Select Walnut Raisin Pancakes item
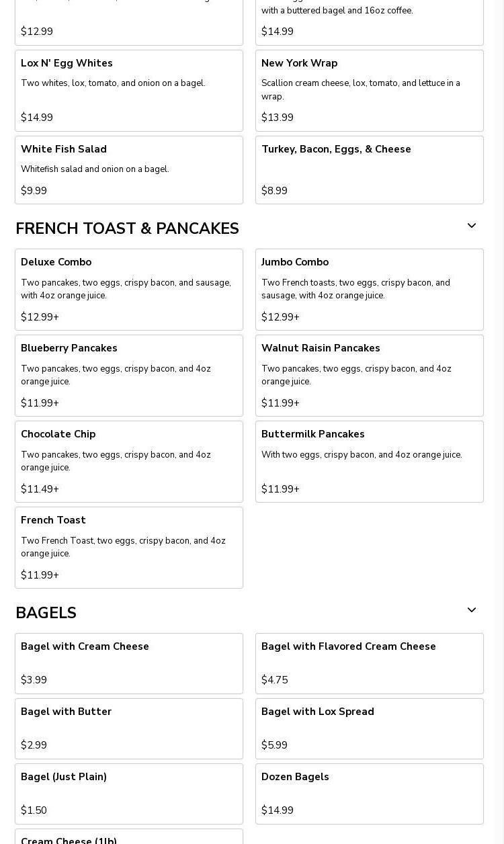The width and height of the screenshot is (504, 844). [370, 376]
